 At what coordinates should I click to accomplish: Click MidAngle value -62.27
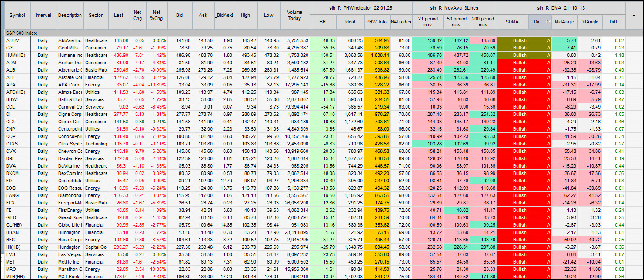tap(565, 195)
